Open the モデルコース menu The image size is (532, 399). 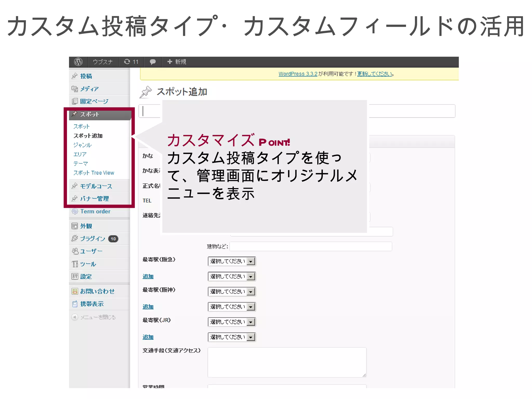tap(96, 186)
